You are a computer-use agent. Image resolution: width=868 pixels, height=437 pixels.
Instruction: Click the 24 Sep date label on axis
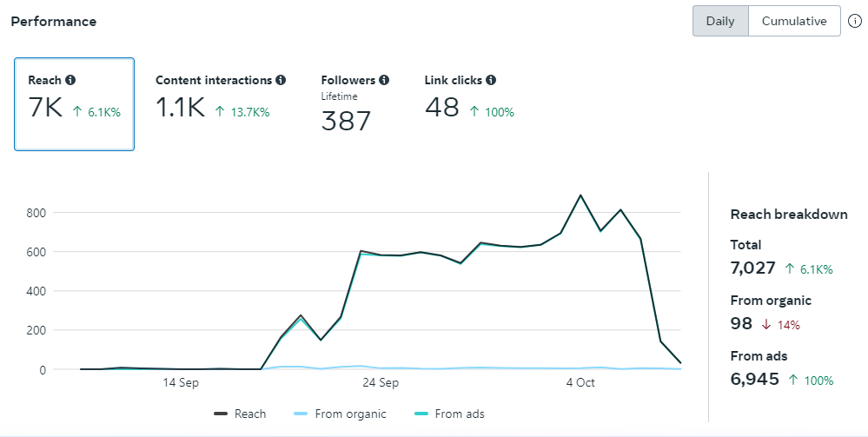click(x=380, y=382)
